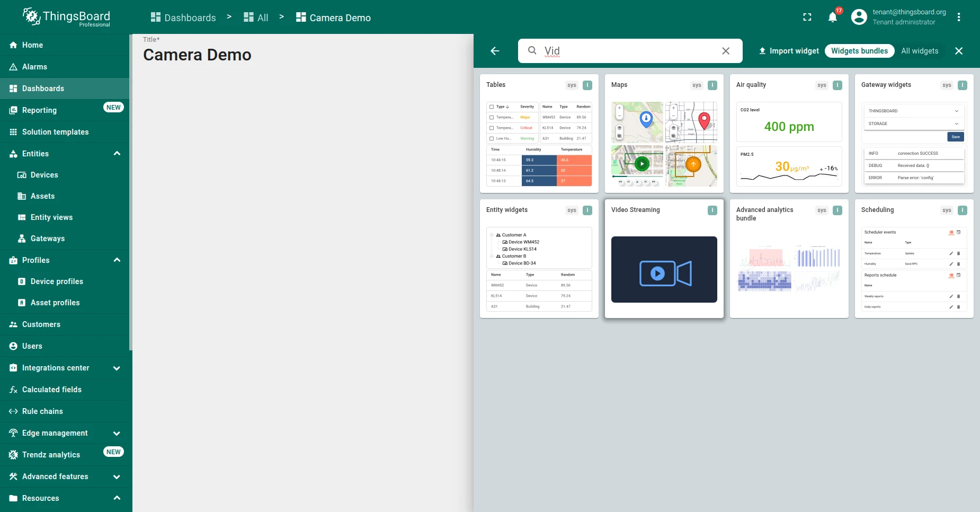Click the tenant user avatar icon
980x512 pixels.
pos(859,17)
